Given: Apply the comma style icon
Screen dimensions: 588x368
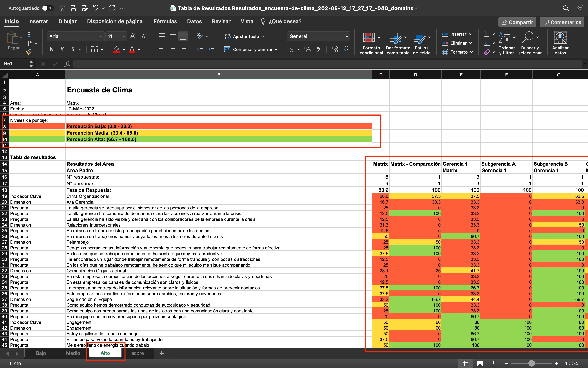Looking at the screenshot, I should (x=318, y=49).
